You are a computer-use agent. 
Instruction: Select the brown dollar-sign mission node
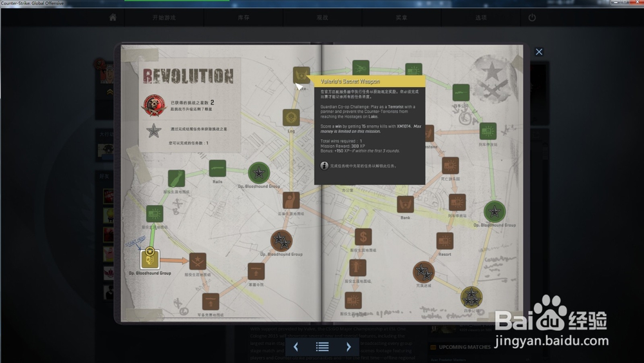[x=363, y=237]
